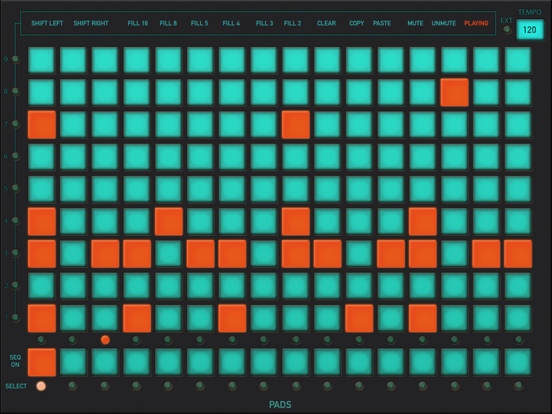Click the highlighted SELECT indicator
The height and width of the screenshot is (414, 552).
click(x=41, y=386)
